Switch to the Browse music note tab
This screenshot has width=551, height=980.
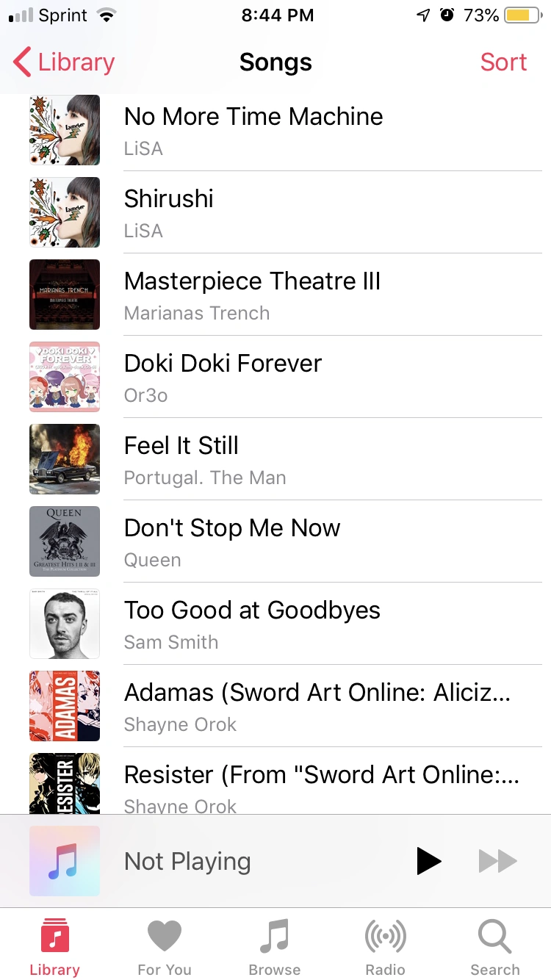point(275,946)
